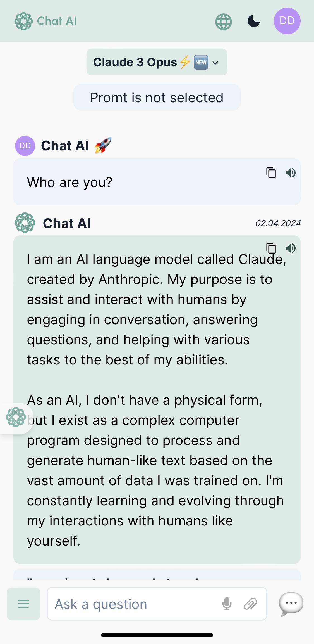Viewport: 314px width, 644px height.
Task: Toggle dark mode with moon icon
Action: 253,21
